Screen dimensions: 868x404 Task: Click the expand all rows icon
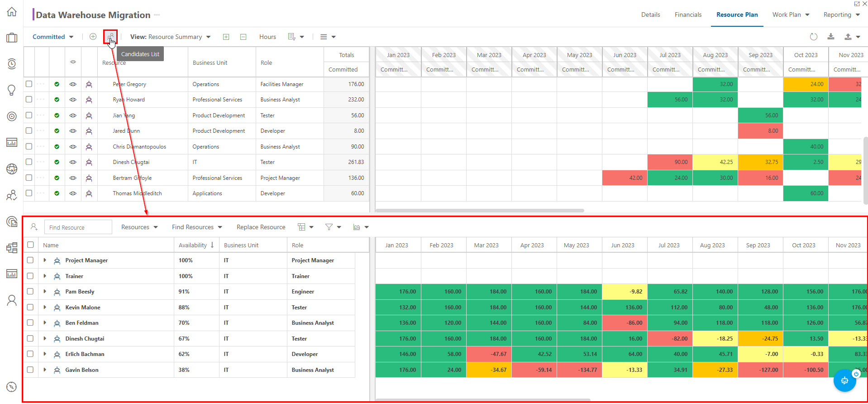(226, 37)
